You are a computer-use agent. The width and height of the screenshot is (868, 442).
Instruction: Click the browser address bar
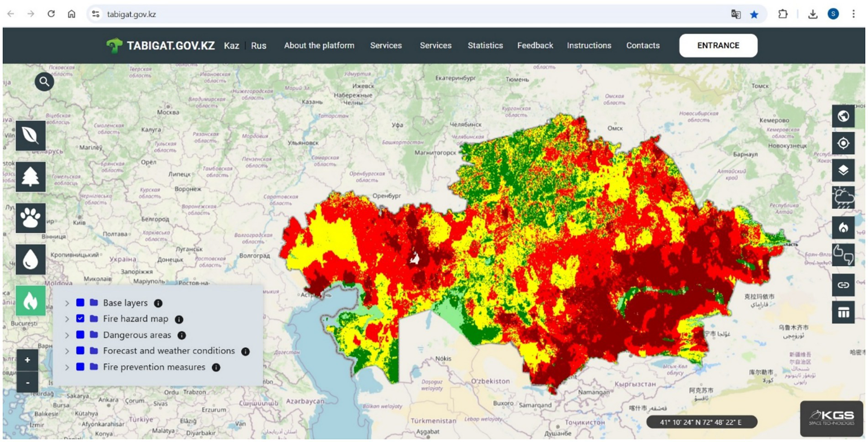(396, 14)
